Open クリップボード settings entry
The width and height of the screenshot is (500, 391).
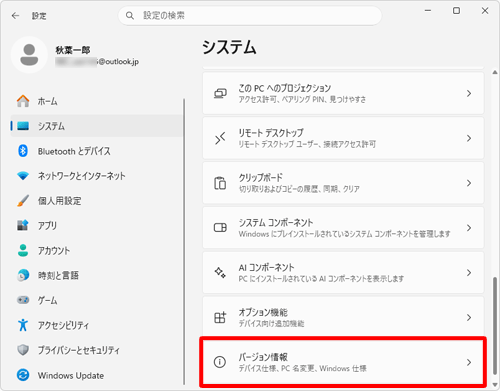click(x=343, y=183)
